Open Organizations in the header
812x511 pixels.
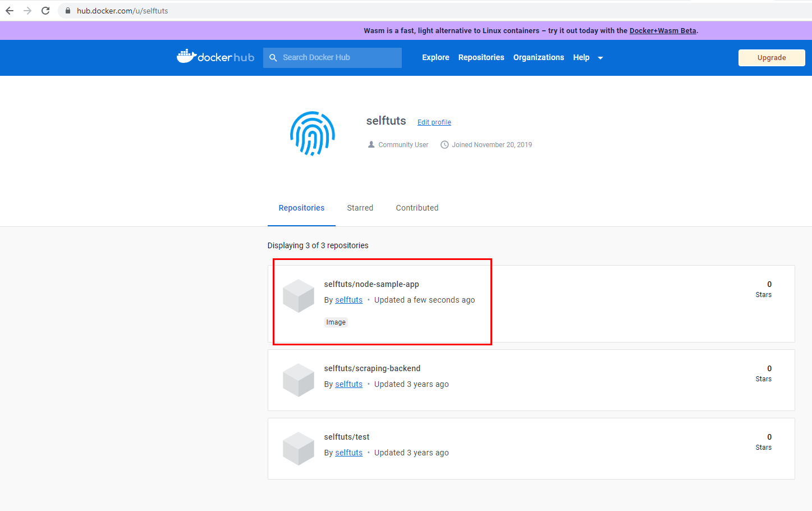[539, 57]
